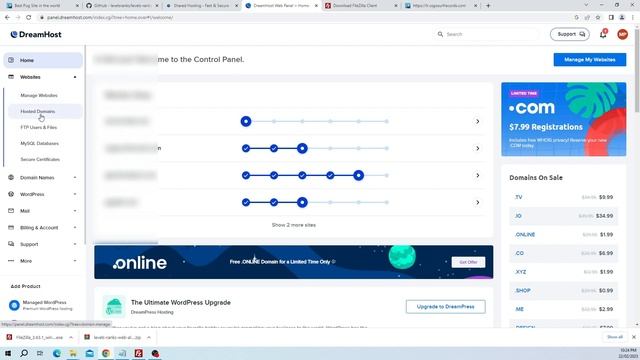Expand the Domain Names menu

pos(75,178)
